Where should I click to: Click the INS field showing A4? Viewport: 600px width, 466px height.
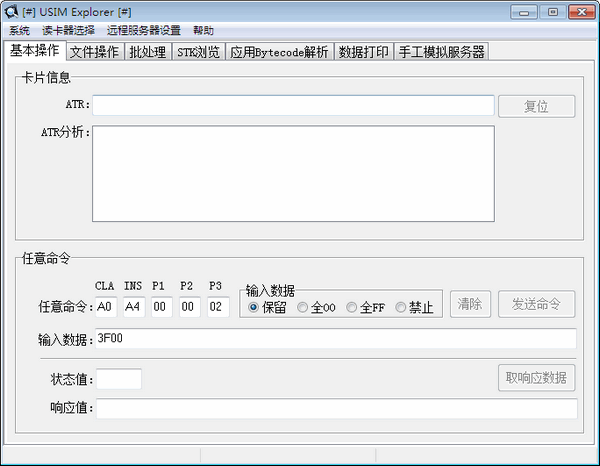coord(133,307)
